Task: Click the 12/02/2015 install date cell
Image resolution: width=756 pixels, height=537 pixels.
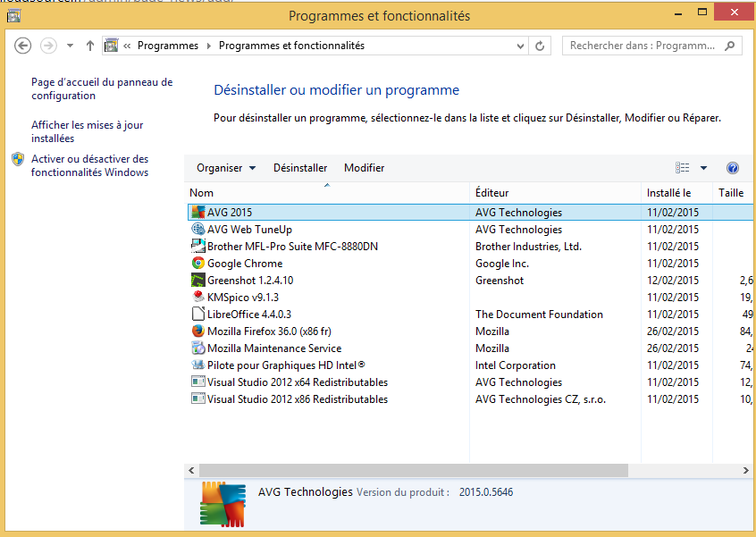Action: [673, 280]
